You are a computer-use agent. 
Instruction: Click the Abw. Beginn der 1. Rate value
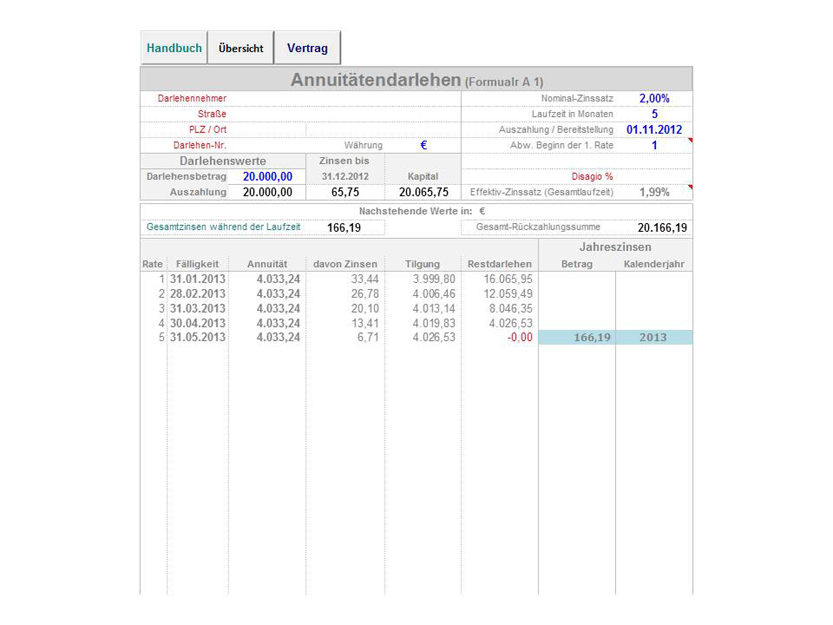tap(654, 146)
